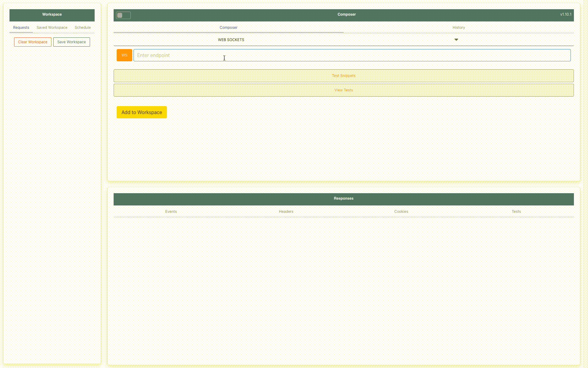The image size is (588, 368).
Task: Click the orange WS badge
Action: 124,55
